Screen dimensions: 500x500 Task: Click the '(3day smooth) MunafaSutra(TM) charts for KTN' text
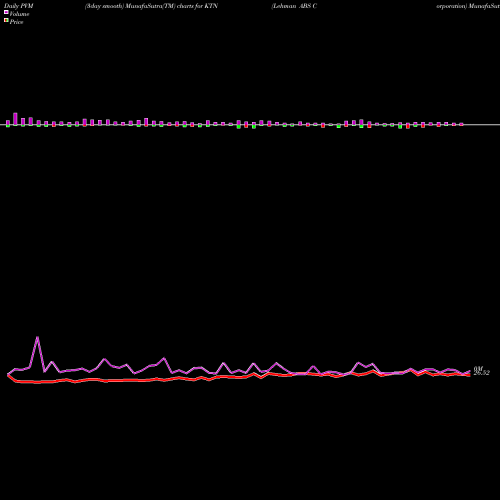(151, 6)
